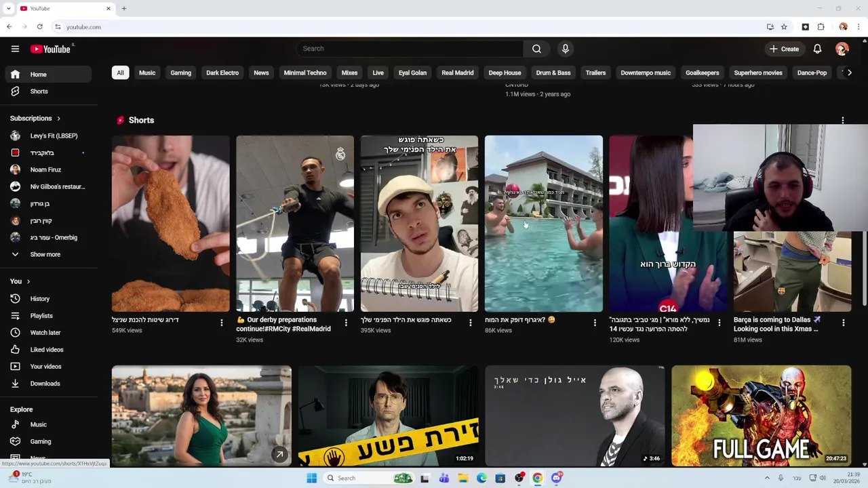Click the Chrome icon in the taskbar
868x488 pixels.
[x=537, y=479]
